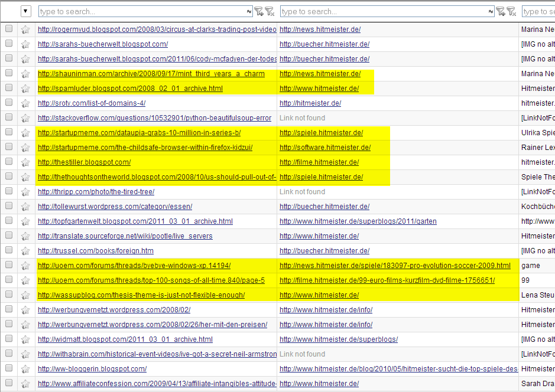The width and height of the screenshot is (555, 392).
Task: Open the filme.hitmeister.de 99-euro-films target link
Action: point(387,280)
